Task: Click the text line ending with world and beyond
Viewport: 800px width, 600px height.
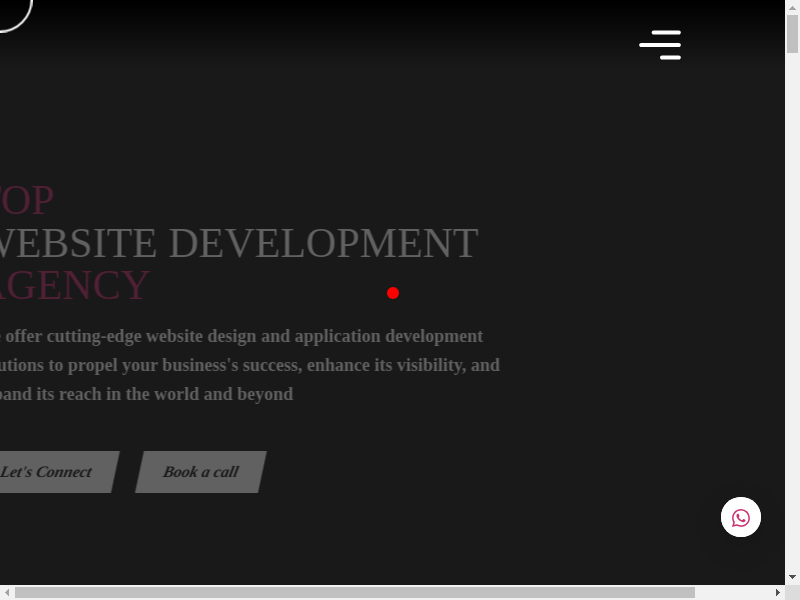Action: pos(146,394)
